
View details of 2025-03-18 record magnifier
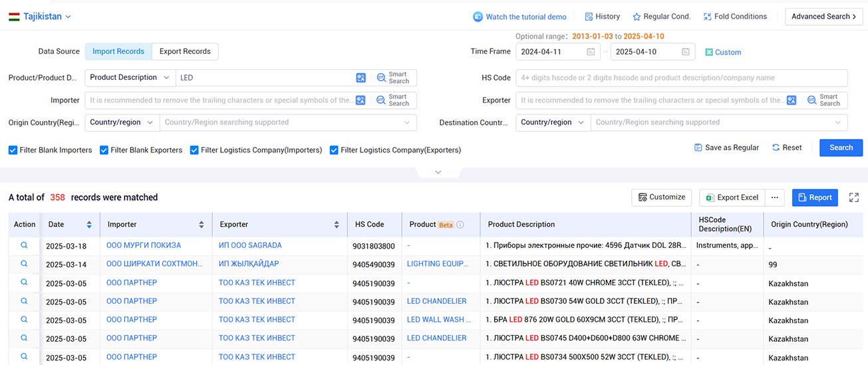click(24, 245)
